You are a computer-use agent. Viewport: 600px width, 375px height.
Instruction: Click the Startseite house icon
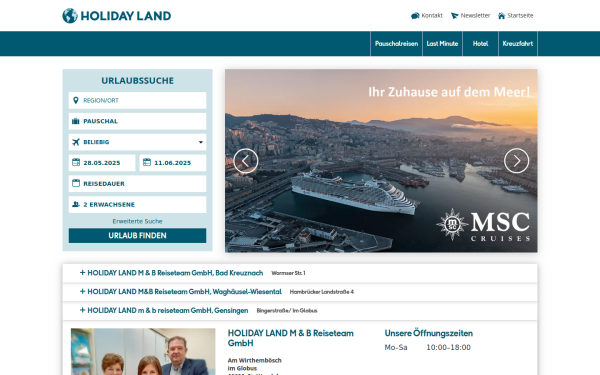pyautogui.click(x=501, y=16)
